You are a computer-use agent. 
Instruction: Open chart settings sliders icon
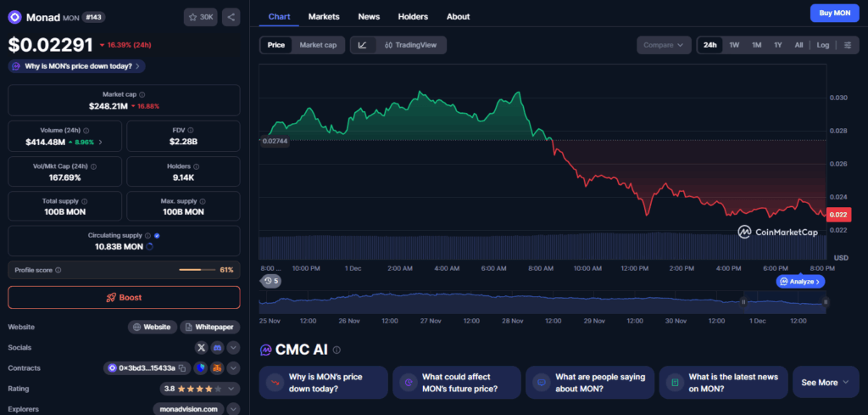coord(847,45)
